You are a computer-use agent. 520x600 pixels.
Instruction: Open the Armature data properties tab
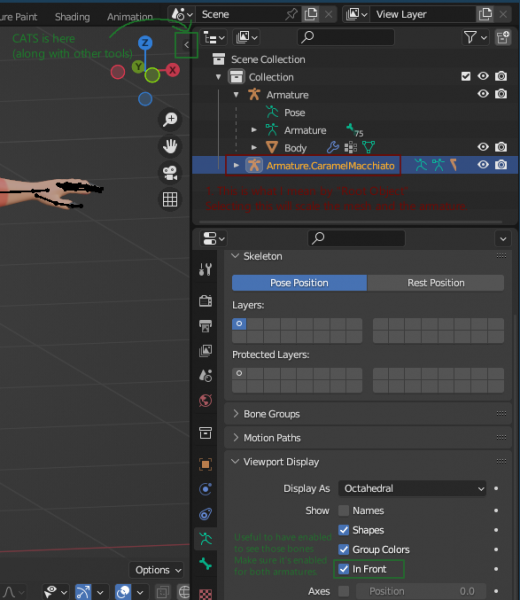(x=205, y=539)
